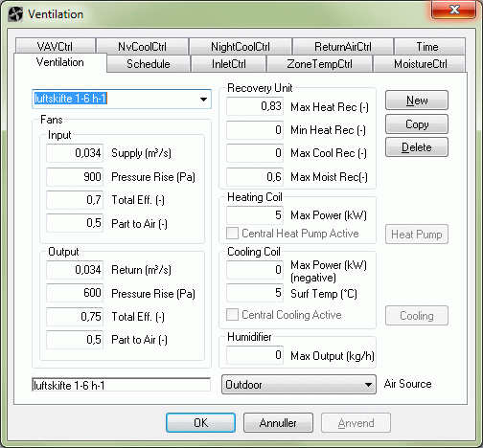Confirm with the OK button

coord(200,423)
